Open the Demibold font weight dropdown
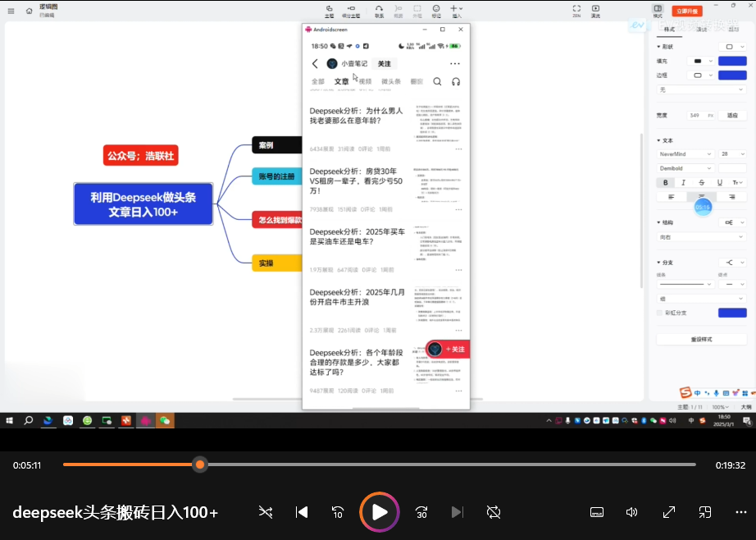The width and height of the screenshot is (756, 540). (x=685, y=168)
